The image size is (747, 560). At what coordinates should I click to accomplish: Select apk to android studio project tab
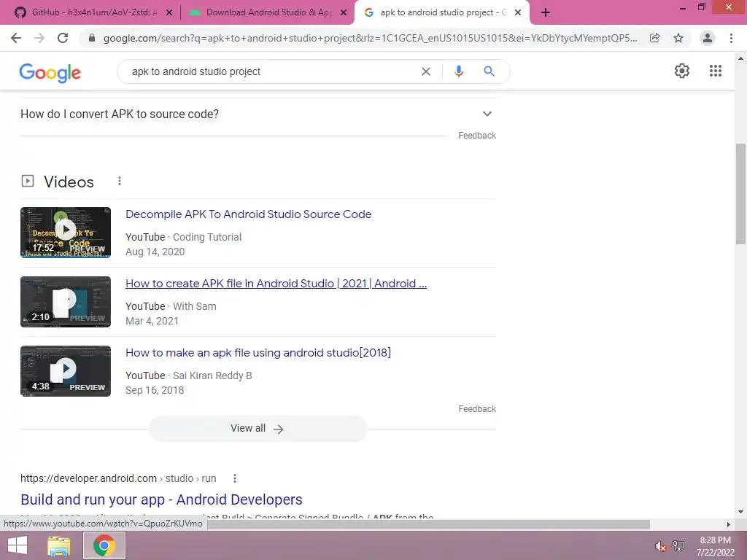[x=441, y=12]
